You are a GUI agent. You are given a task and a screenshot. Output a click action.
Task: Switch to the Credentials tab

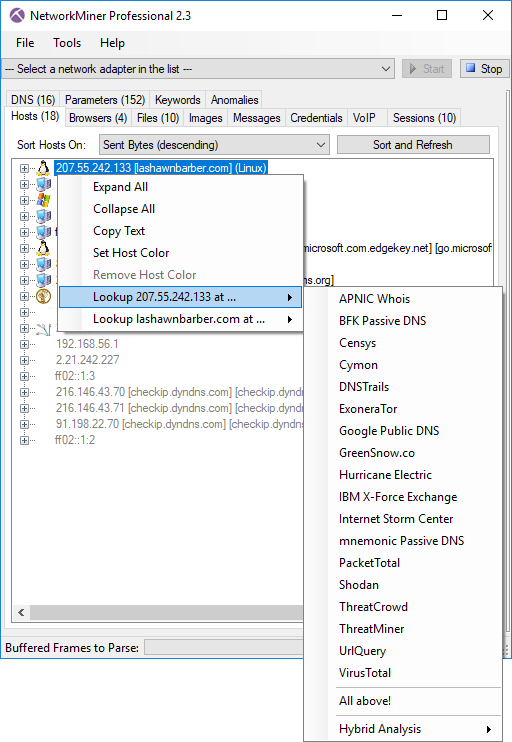(x=316, y=118)
